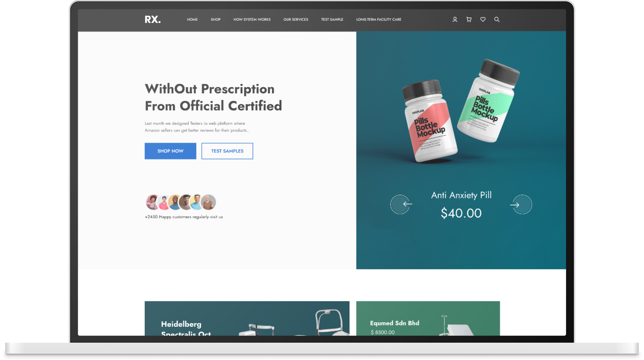Open the Heidelberg Spectralis Oct card

247,318
